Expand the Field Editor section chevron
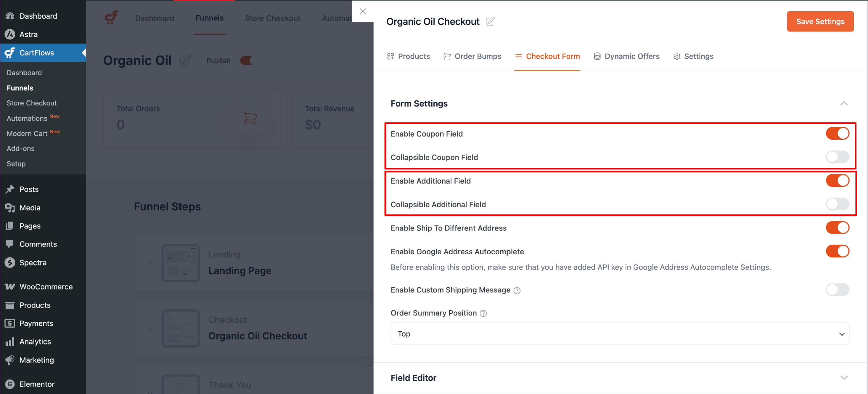The image size is (868, 394). tap(844, 378)
